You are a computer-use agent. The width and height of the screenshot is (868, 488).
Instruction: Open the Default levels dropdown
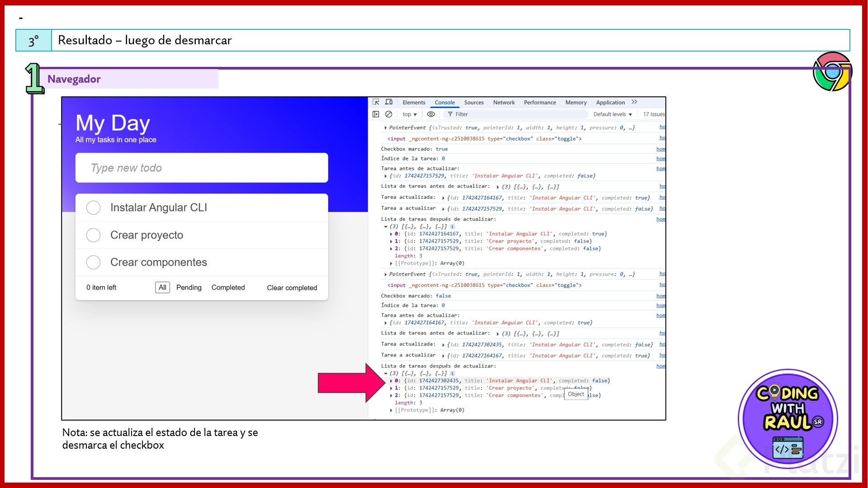[x=612, y=114]
